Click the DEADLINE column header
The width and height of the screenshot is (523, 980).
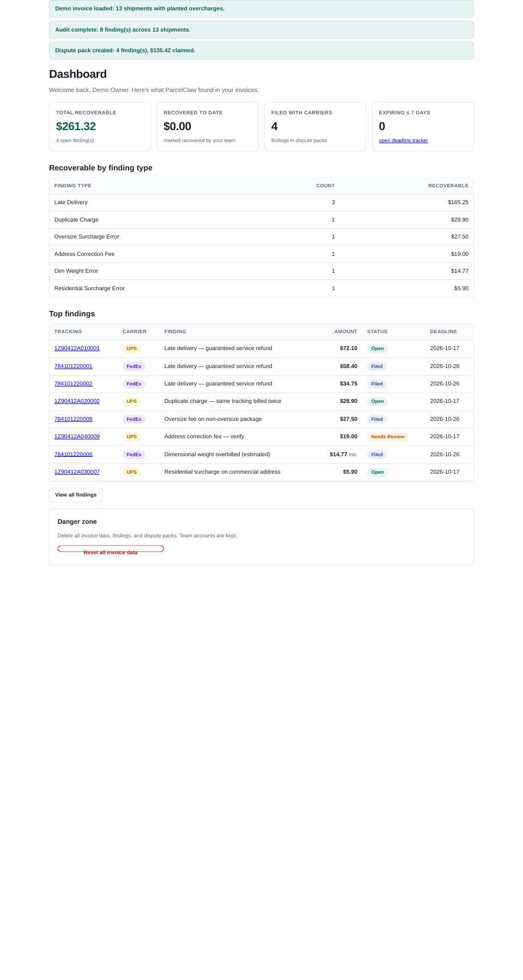tap(443, 332)
